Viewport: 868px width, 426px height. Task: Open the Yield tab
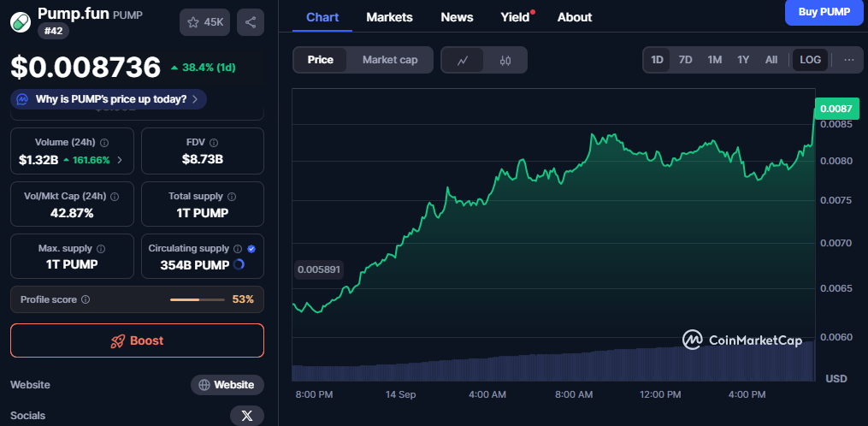(516, 17)
